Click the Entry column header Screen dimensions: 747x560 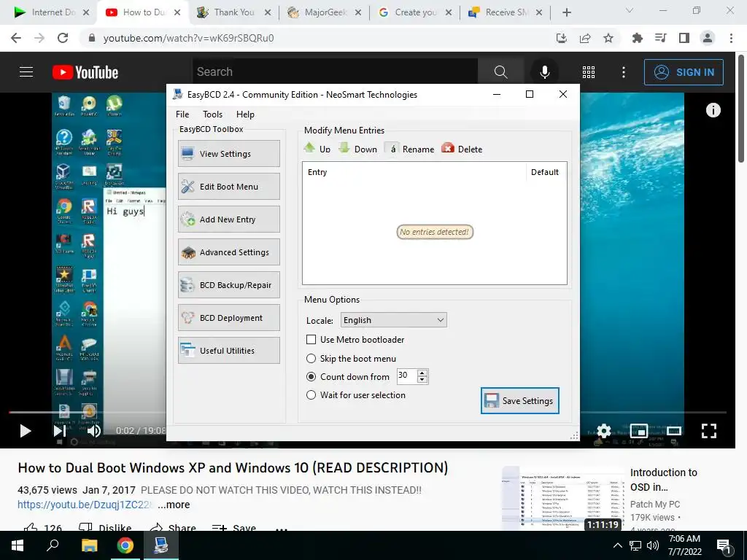414,172
